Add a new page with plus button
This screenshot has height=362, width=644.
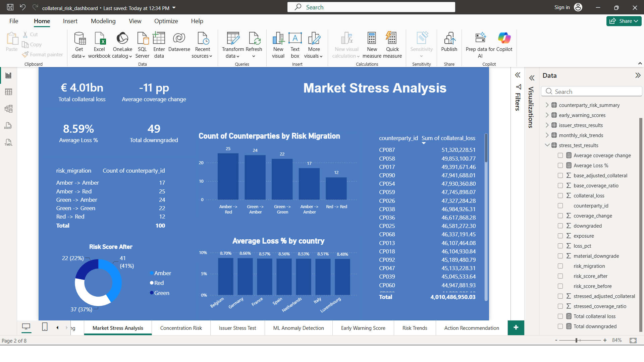(x=516, y=327)
